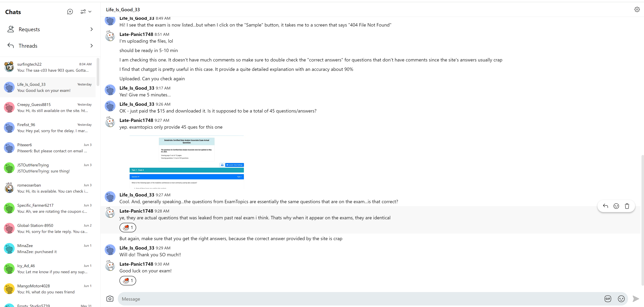Open surfingtech22 conversation
The width and height of the screenshot is (644, 307).
50,67
